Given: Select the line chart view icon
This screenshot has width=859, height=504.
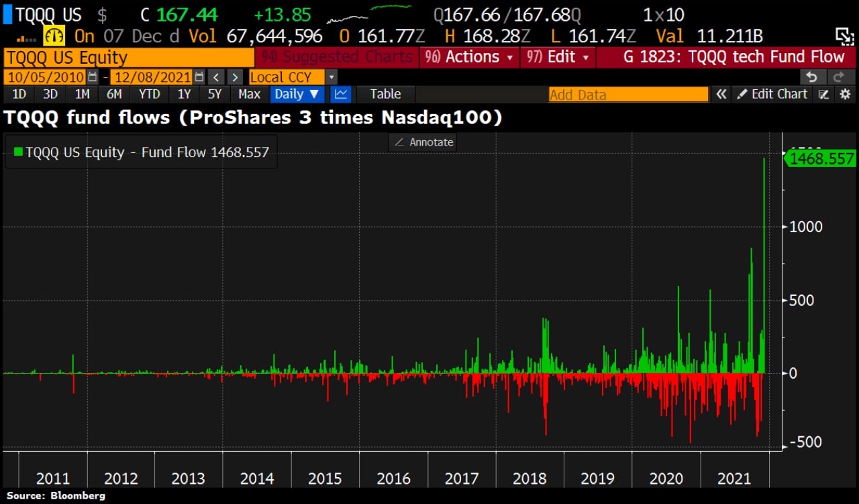Looking at the screenshot, I should [x=341, y=94].
